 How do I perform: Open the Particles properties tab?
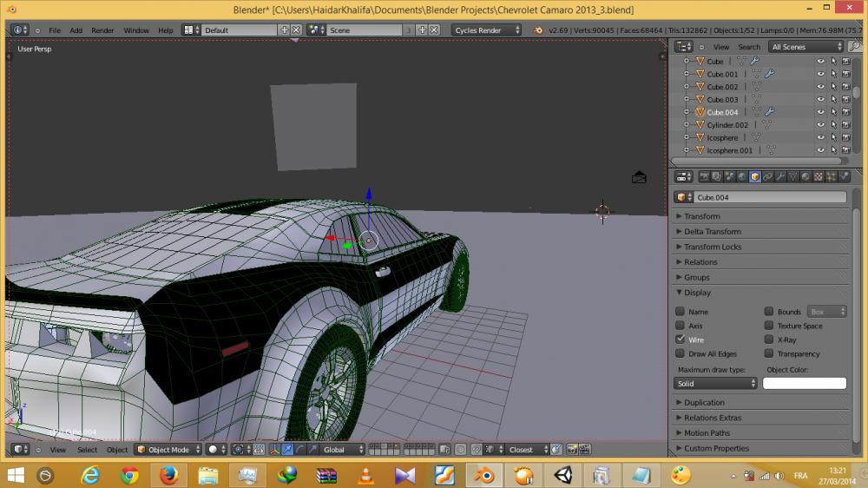[x=832, y=176]
